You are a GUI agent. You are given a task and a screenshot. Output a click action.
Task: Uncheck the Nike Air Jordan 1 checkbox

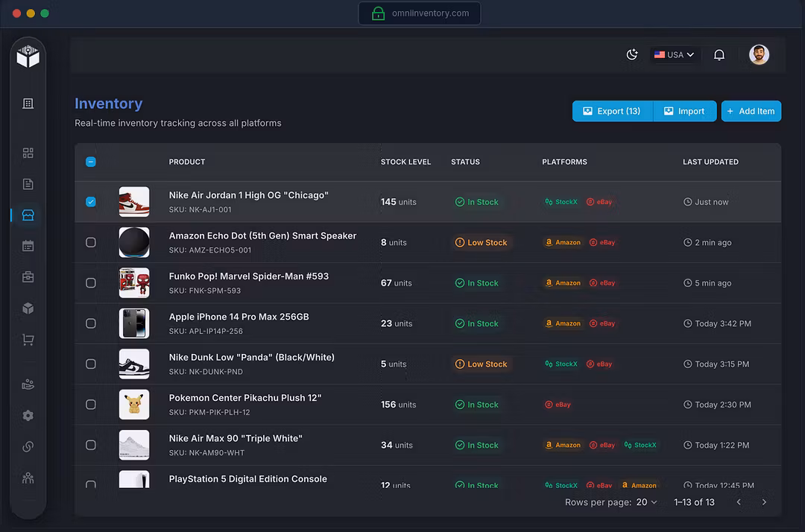point(91,202)
